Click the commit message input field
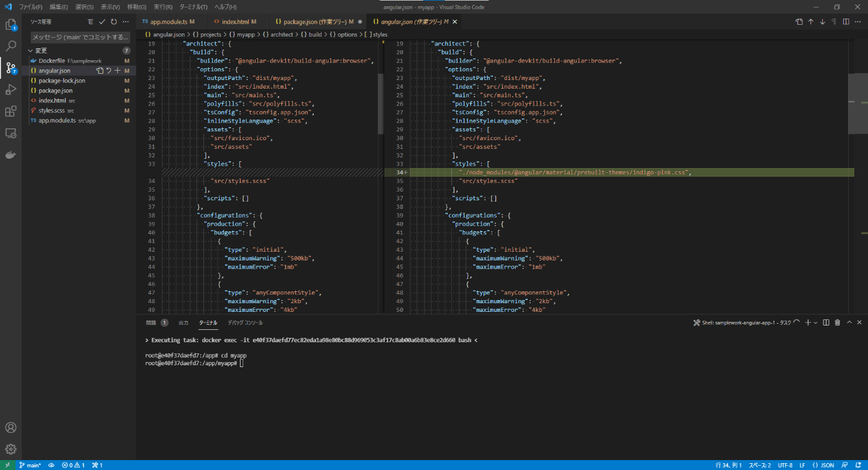Image resolution: width=868 pixels, height=470 pixels. coord(81,37)
